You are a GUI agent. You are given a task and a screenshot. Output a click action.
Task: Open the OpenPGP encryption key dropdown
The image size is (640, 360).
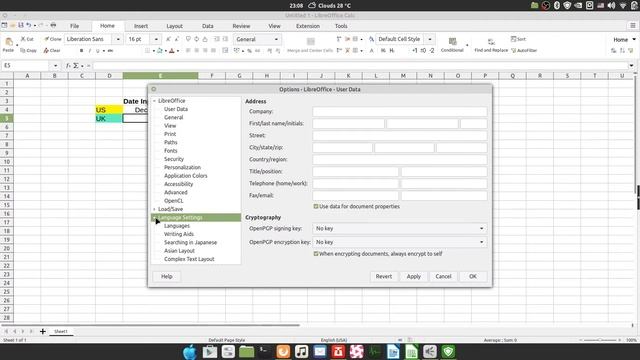[x=400, y=242]
